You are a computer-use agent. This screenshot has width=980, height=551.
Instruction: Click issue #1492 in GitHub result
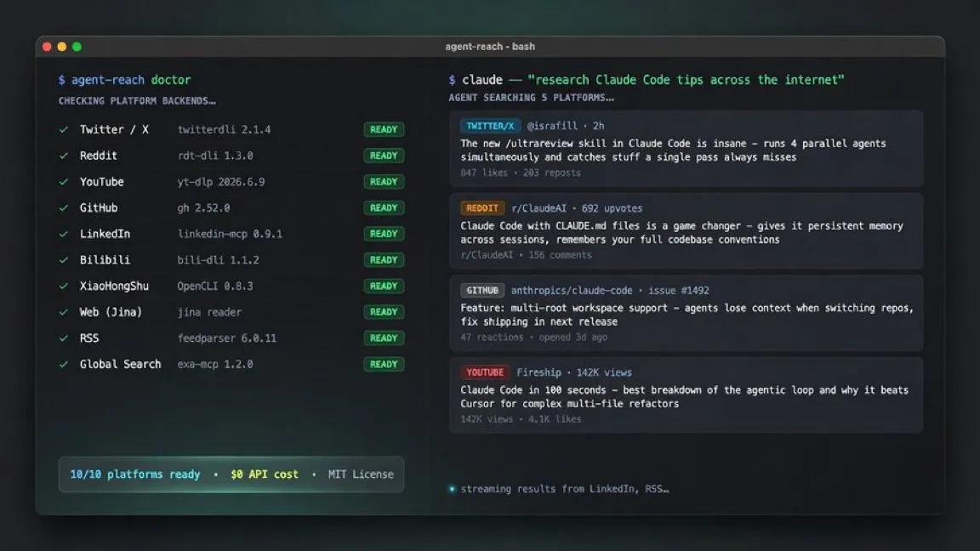(678, 291)
